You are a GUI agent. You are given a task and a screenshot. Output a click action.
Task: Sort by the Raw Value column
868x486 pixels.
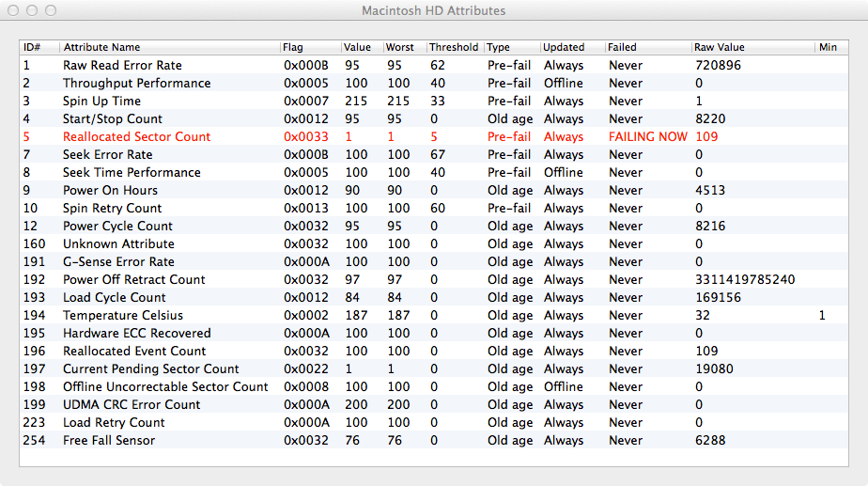coord(752,47)
